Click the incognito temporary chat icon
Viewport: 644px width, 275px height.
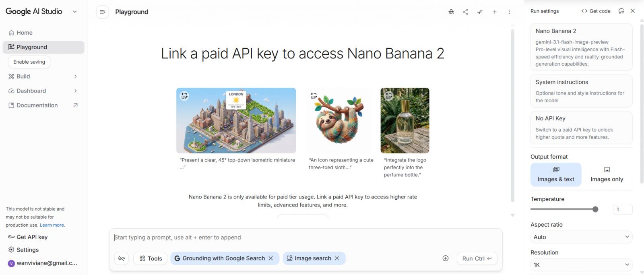[x=451, y=12]
